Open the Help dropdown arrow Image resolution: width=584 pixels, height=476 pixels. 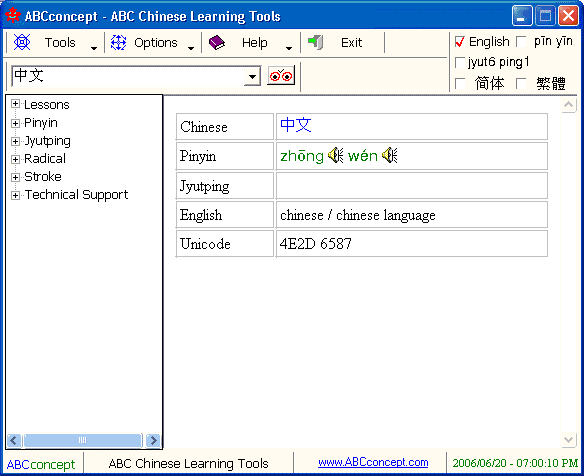pyautogui.click(x=289, y=48)
